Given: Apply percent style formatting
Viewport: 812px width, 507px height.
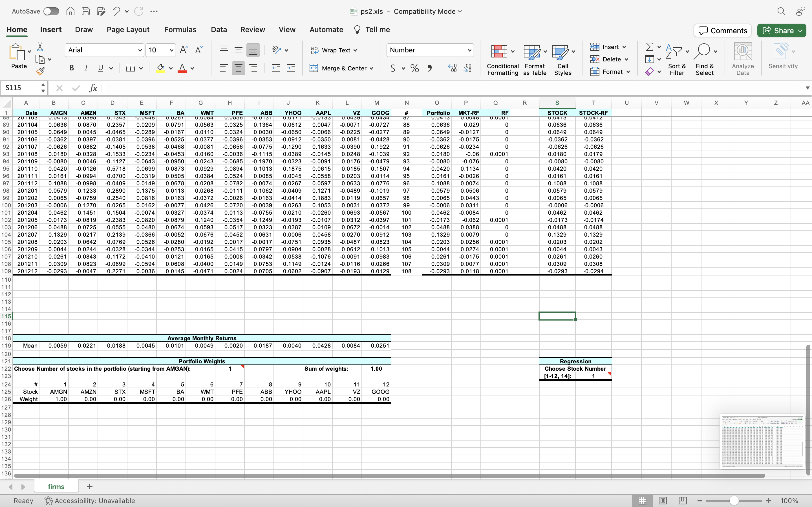Looking at the screenshot, I should tap(414, 68).
